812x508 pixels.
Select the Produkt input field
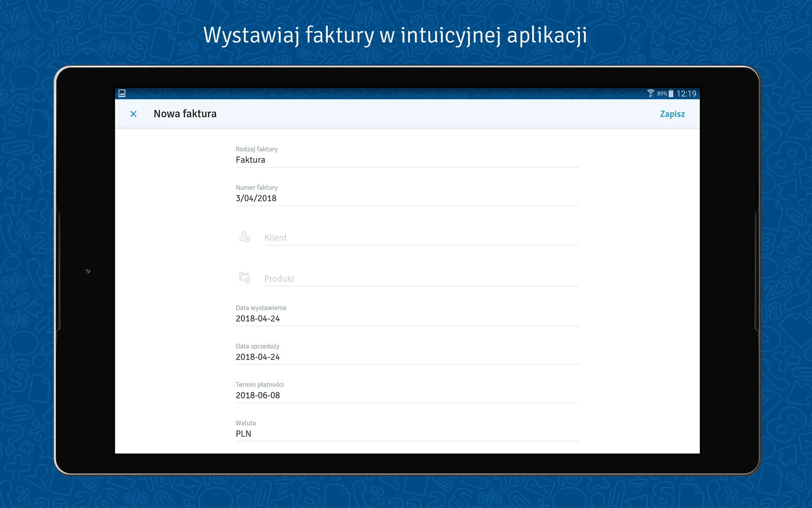421,279
